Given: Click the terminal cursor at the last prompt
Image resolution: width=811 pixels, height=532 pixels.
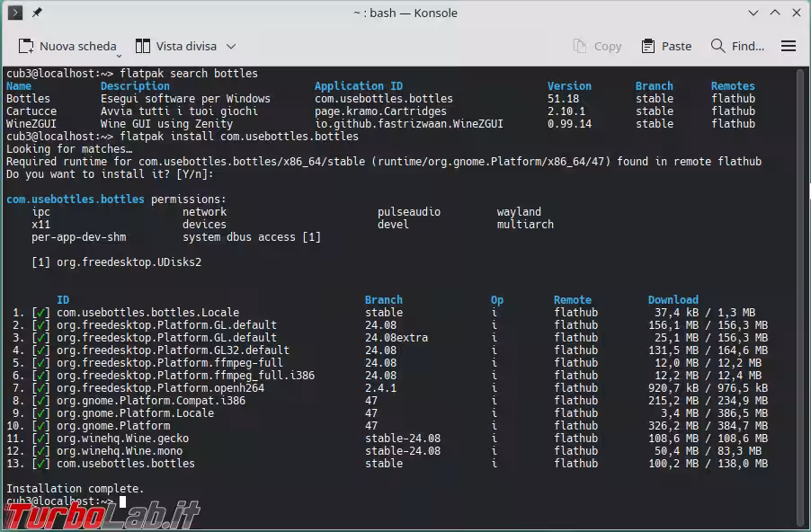Looking at the screenshot, I should (123, 501).
